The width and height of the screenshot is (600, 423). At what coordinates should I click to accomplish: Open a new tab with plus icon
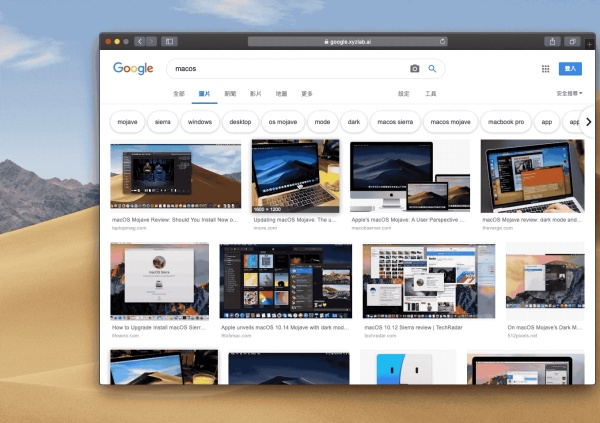point(589,44)
